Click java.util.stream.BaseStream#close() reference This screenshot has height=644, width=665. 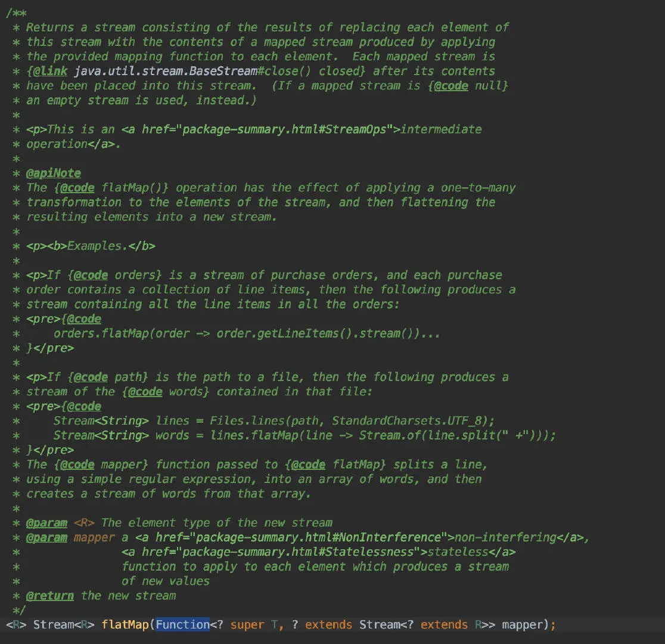(x=192, y=71)
